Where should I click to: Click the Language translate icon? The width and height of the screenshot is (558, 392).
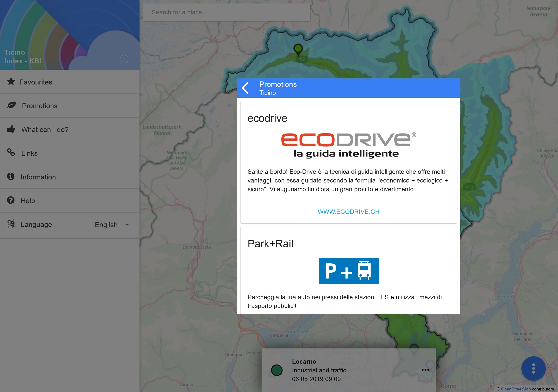11,224
